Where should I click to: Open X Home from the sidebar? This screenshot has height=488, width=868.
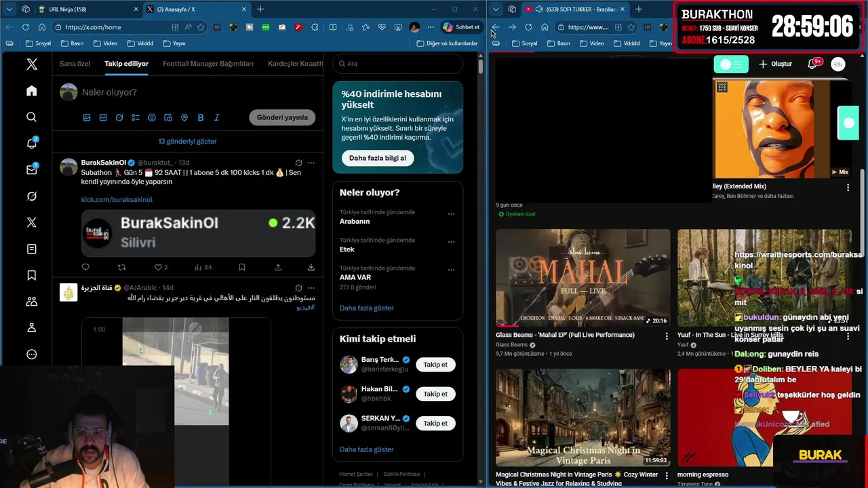tap(31, 91)
